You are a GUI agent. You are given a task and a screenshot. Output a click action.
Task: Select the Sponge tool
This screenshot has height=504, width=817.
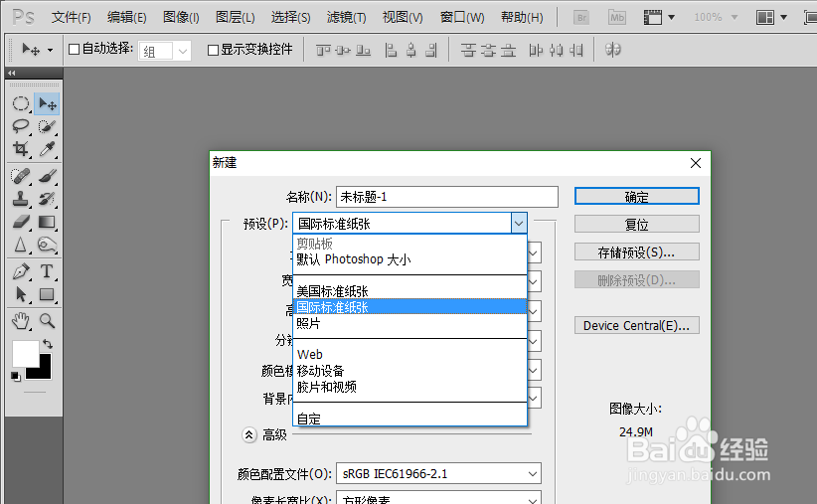[47, 245]
